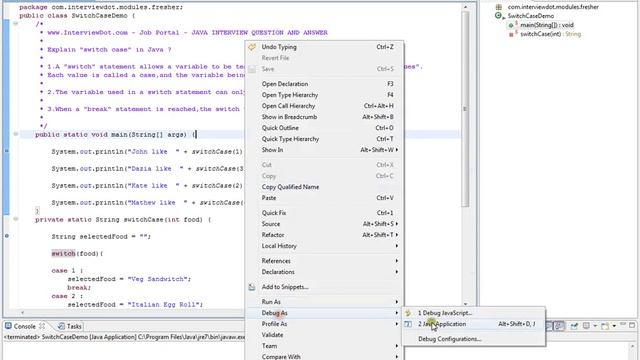640x360 pixels.
Task: Expand the Show In submenu
Action: (324, 150)
